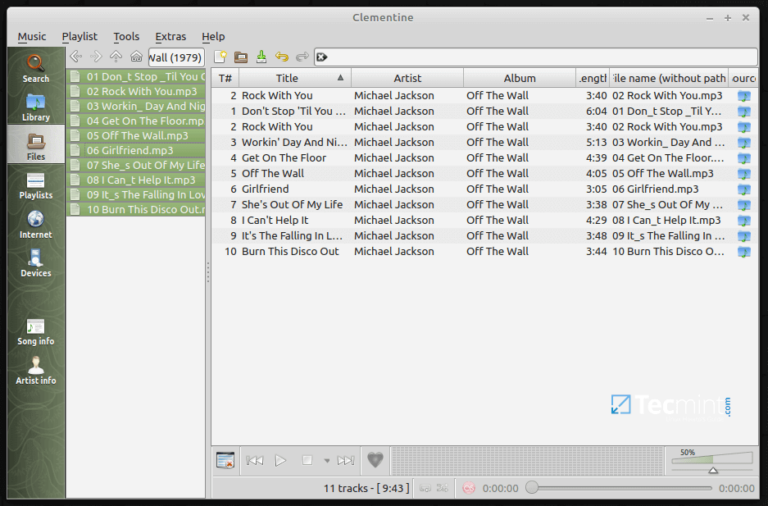768x506 pixels.
Task: Love this track heart icon
Action: tap(375, 459)
